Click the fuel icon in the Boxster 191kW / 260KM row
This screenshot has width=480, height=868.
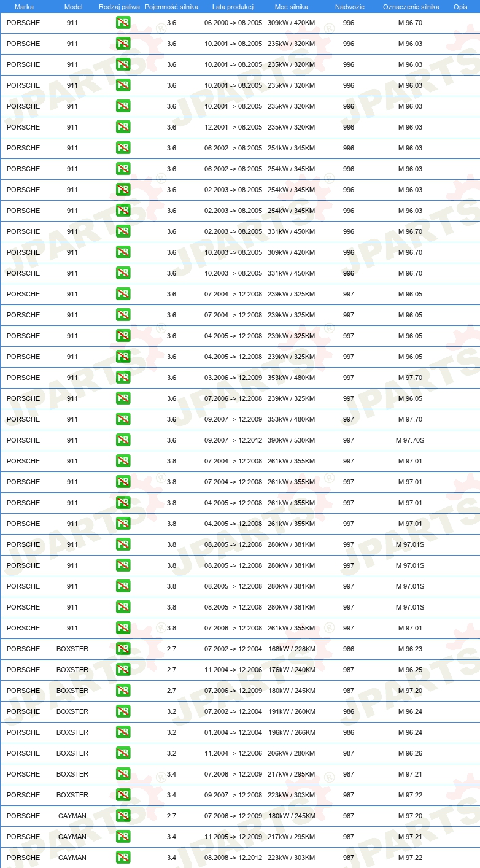pyautogui.click(x=123, y=712)
